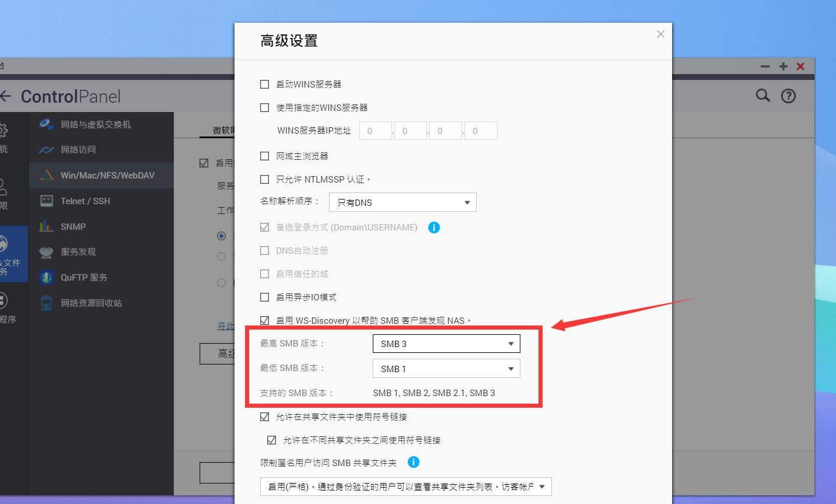Click third WINS server IP octet field
Viewport: 836px width, 504px height.
[x=446, y=131]
